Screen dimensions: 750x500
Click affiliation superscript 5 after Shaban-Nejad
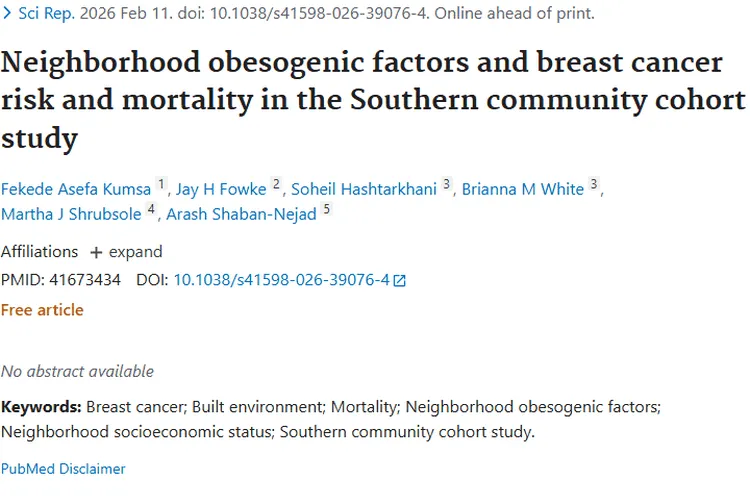(326, 209)
